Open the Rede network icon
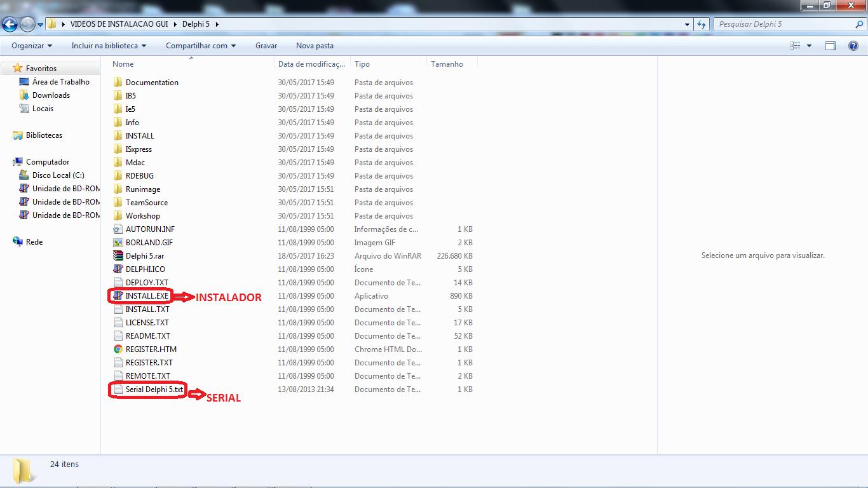This screenshot has height=488, width=868. tap(18, 241)
